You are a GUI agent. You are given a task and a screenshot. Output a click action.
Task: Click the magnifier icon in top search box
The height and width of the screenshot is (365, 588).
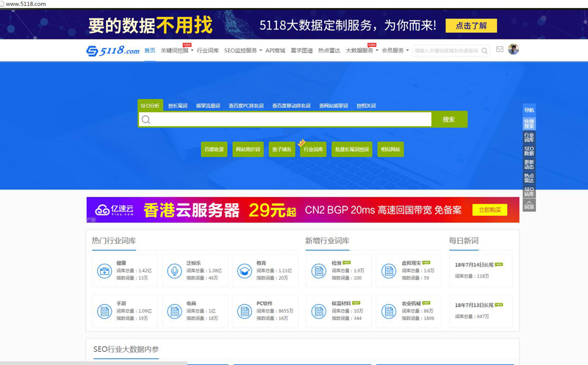pyautogui.click(x=484, y=51)
